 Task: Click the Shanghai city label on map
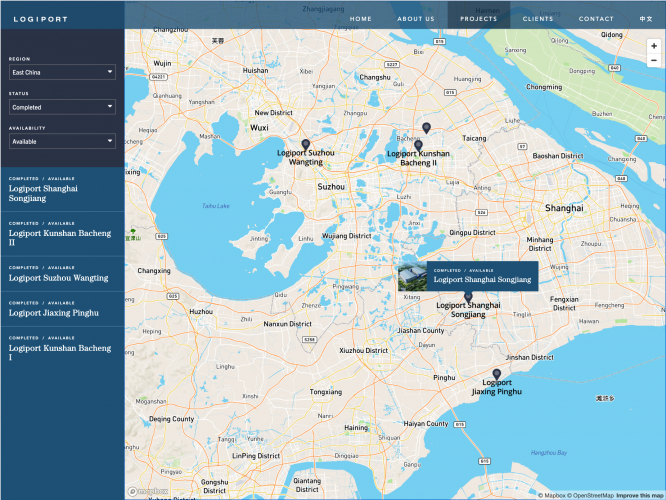pos(564,208)
